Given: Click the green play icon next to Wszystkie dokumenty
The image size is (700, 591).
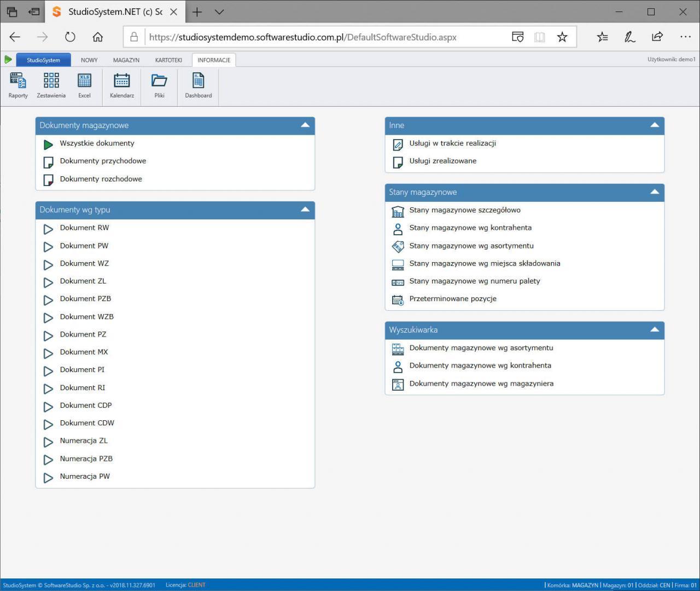Looking at the screenshot, I should (x=48, y=144).
